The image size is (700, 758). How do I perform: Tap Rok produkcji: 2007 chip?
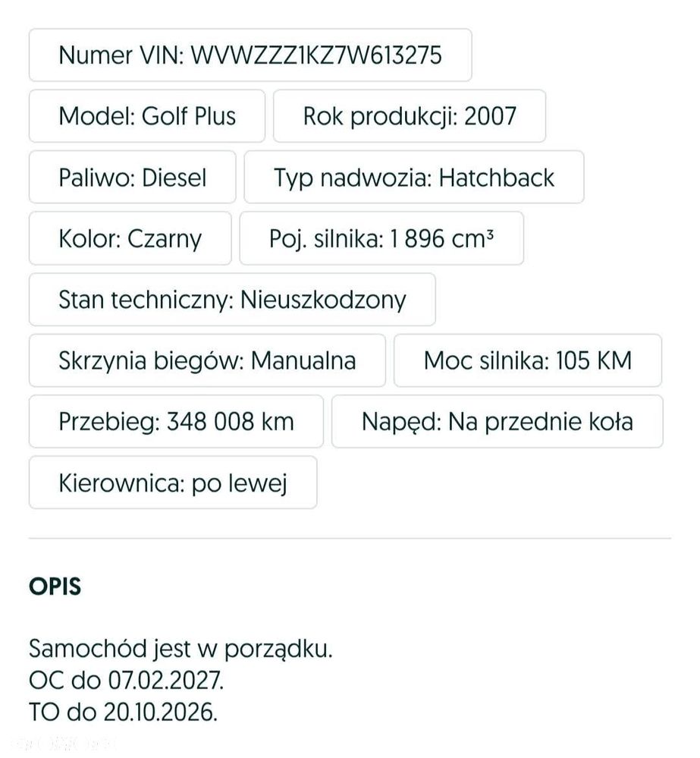[x=410, y=116]
